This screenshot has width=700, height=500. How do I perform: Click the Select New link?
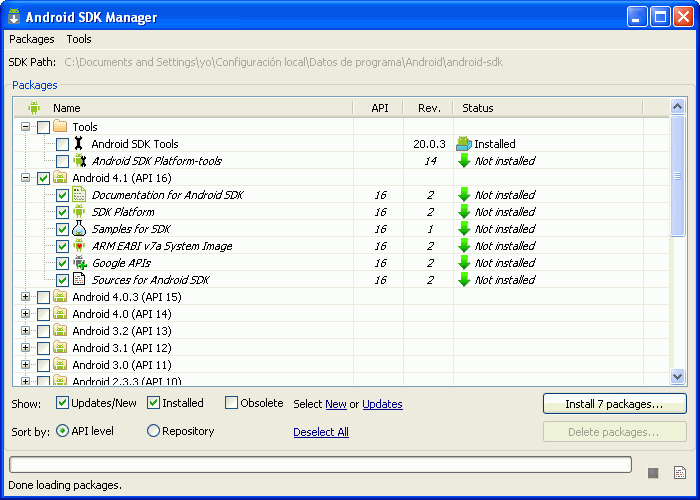(x=336, y=404)
